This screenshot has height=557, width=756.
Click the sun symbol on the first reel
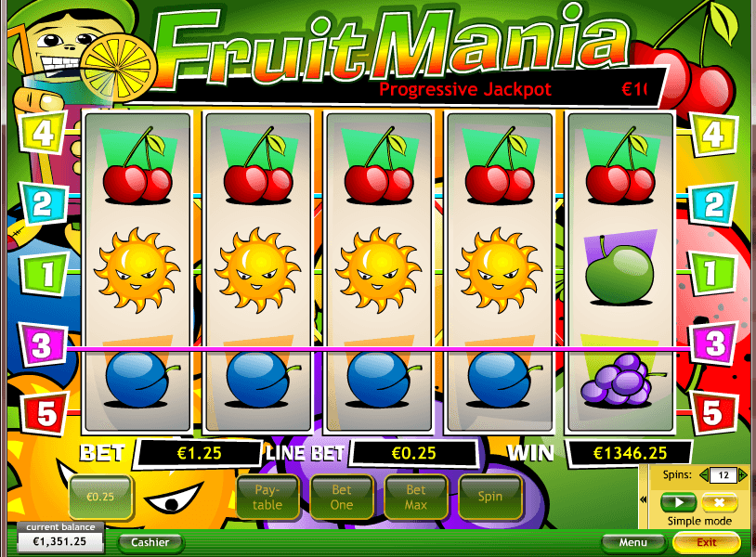click(137, 270)
